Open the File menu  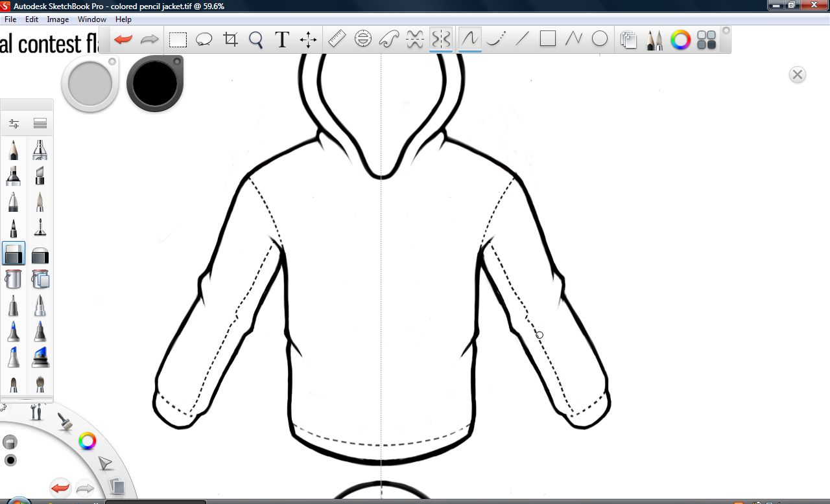(x=10, y=19)
